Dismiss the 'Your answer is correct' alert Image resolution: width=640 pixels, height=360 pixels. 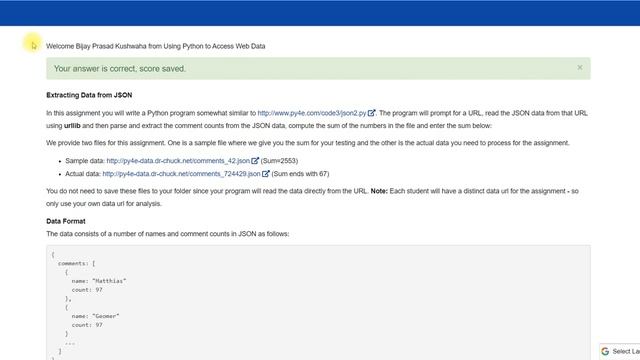point(580,68)
